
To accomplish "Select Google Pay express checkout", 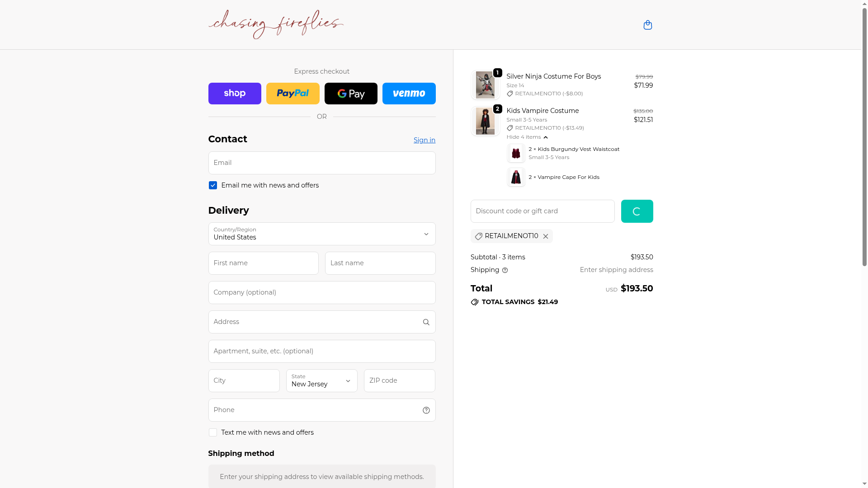I will [x=351, y=94].
